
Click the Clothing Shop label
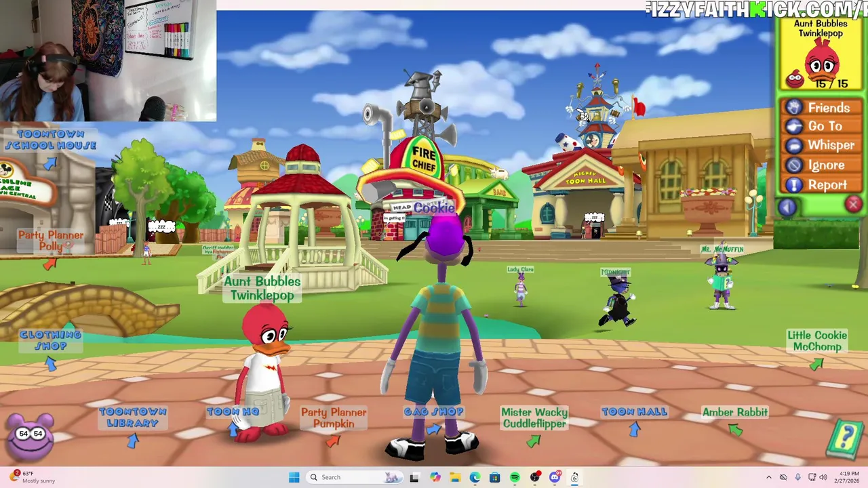tap(50, 340)
